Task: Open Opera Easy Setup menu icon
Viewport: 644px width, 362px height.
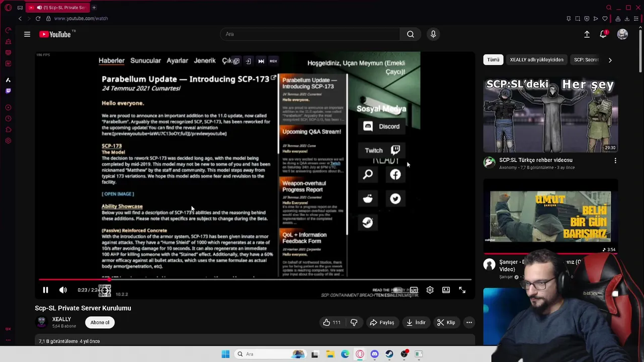Action: click(x=636, y=19)
